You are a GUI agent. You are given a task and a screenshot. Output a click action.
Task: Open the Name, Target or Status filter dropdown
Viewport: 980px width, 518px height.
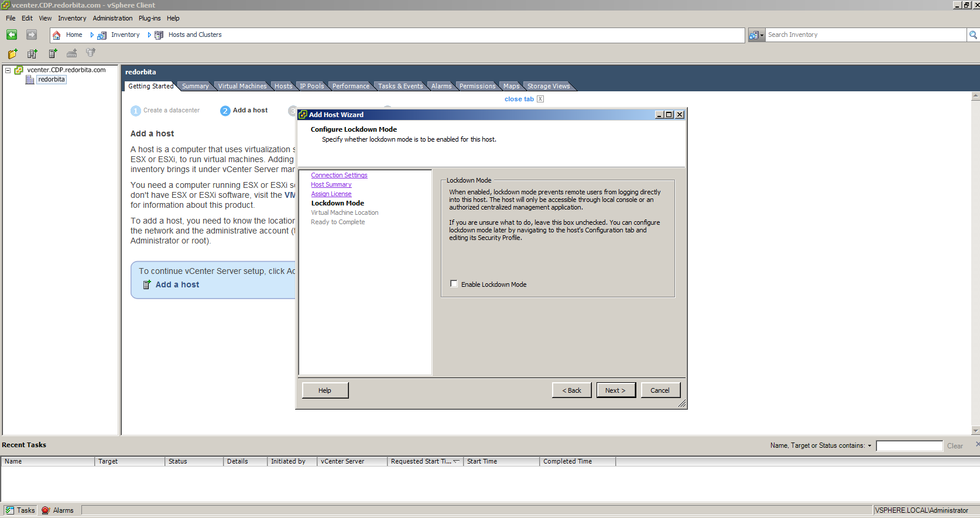click(869, 446)
